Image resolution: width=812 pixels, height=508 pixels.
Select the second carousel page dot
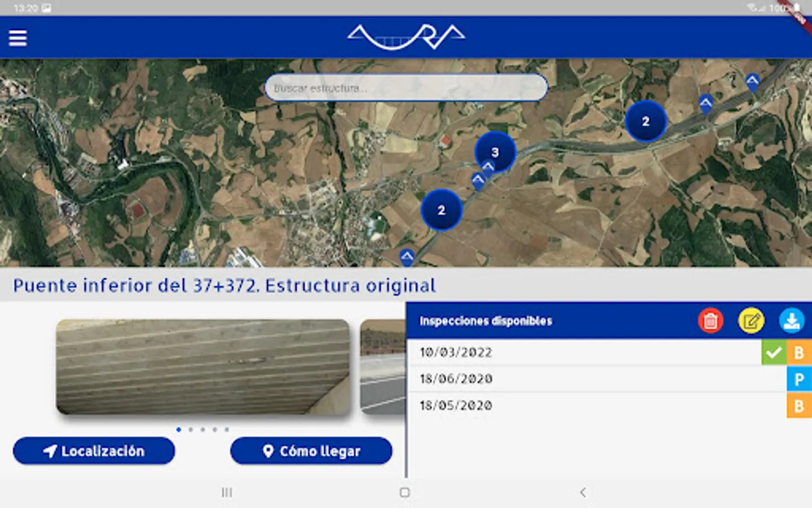click(191, 429)
